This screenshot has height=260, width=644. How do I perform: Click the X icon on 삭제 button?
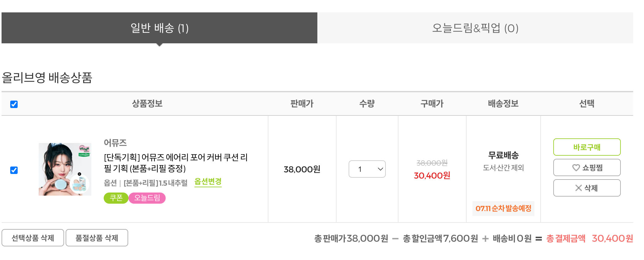click(578, 188)
